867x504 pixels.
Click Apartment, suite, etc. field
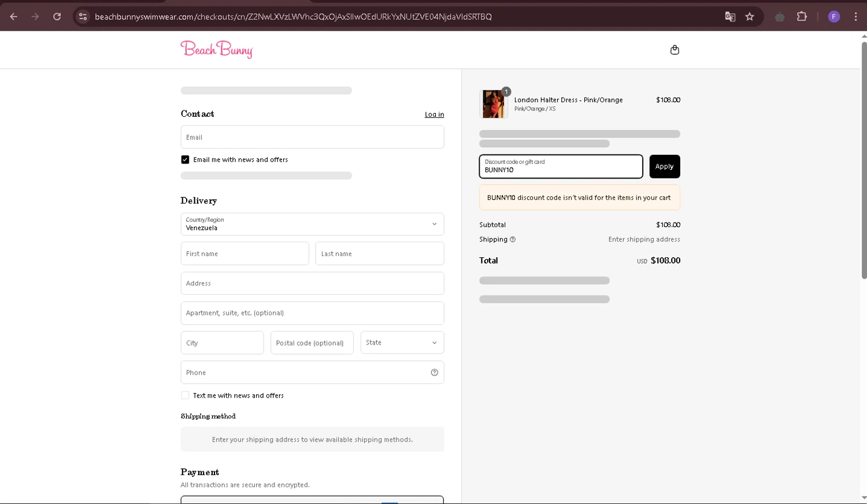click(x=312, y=313)
